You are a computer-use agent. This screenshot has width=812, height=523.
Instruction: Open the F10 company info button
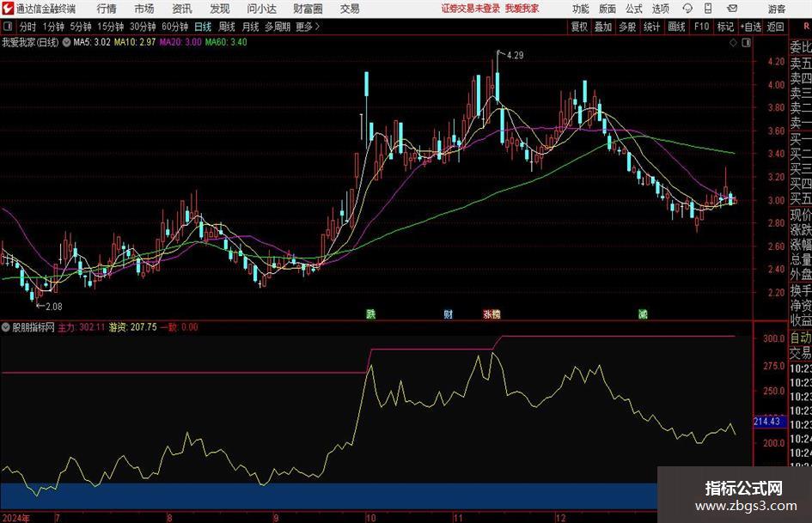pos(701,27)
